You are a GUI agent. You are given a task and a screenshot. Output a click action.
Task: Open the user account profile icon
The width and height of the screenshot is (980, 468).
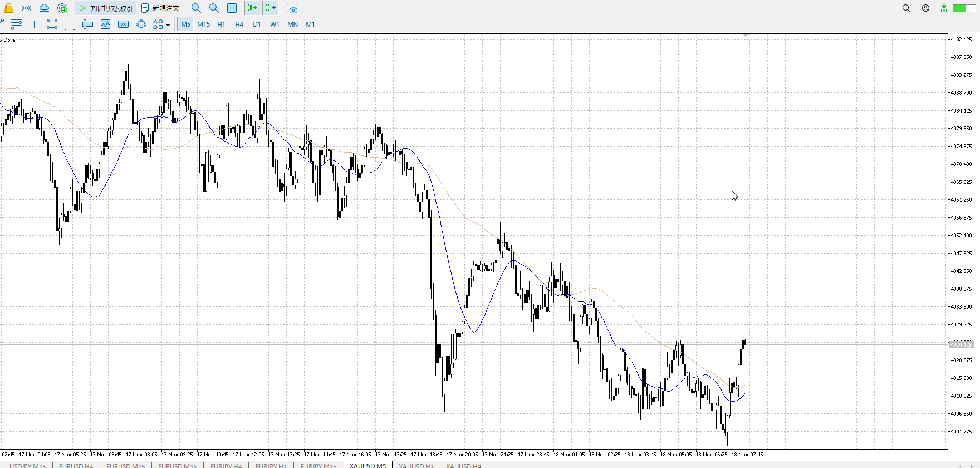pos(925,8)
